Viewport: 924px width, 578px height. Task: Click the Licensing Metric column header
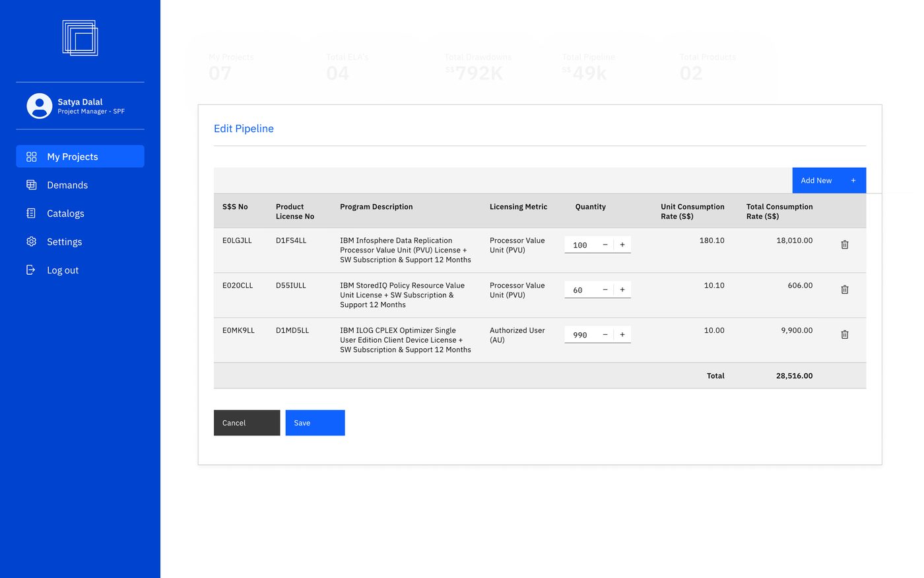(518, 207)
